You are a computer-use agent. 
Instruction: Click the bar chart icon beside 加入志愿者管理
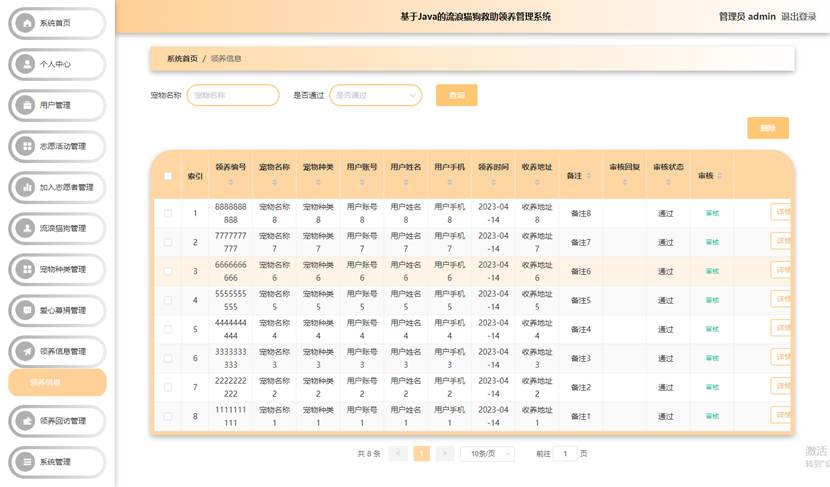[x=26, y=187]
